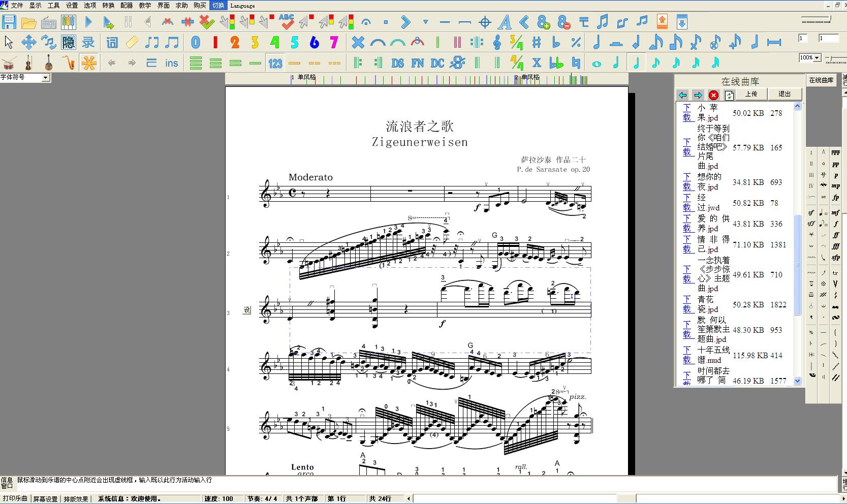847x504 pixels.
Task: Open the 转换 menu
Action: pos(108,6)
